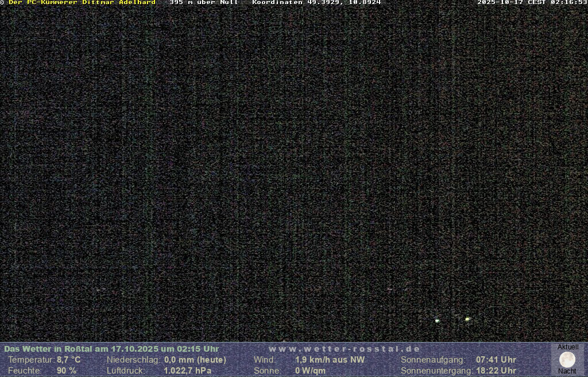Image resolution: width=588 pixels, height=377 pixels.
Task: Click the "Nacht" label below the moon
Action: click(x=567, y=371)
